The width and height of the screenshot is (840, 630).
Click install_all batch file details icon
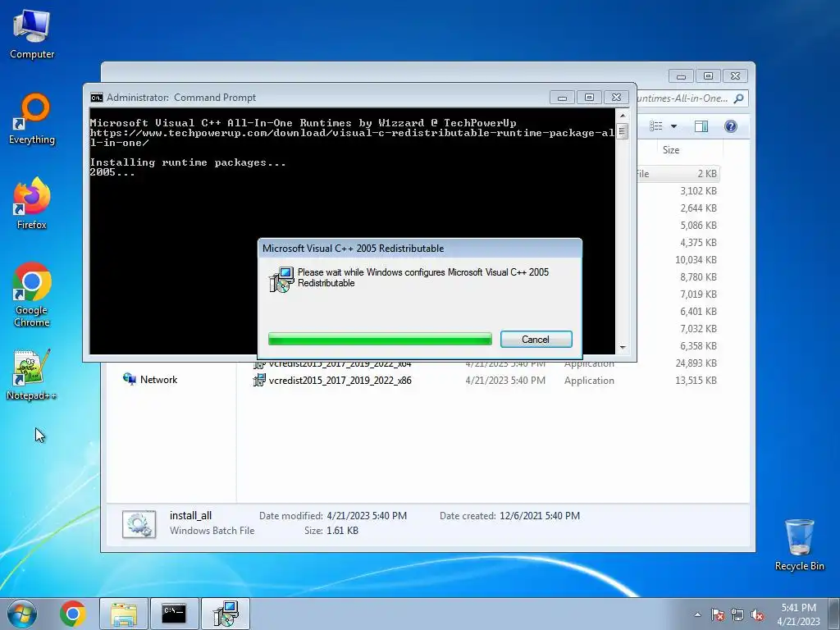139,523
